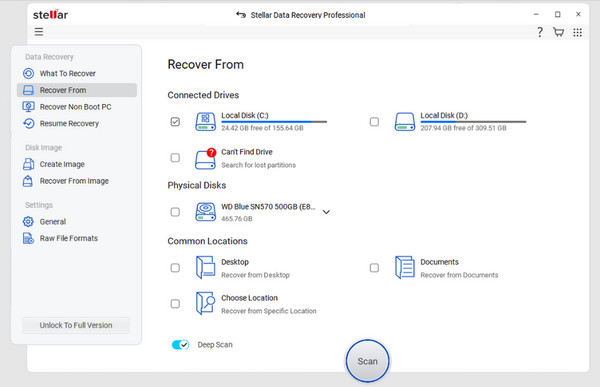Click 'Recover from Documents' text
This screenshot has height=387, width=600.
459,275
